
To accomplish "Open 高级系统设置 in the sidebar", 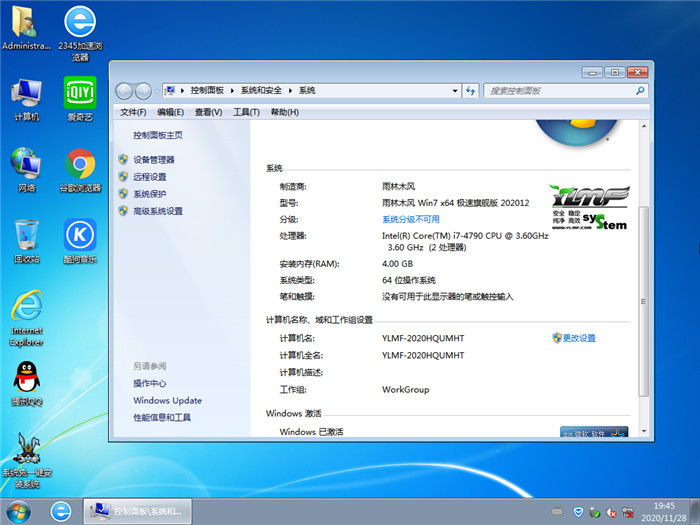I will 158,211.
